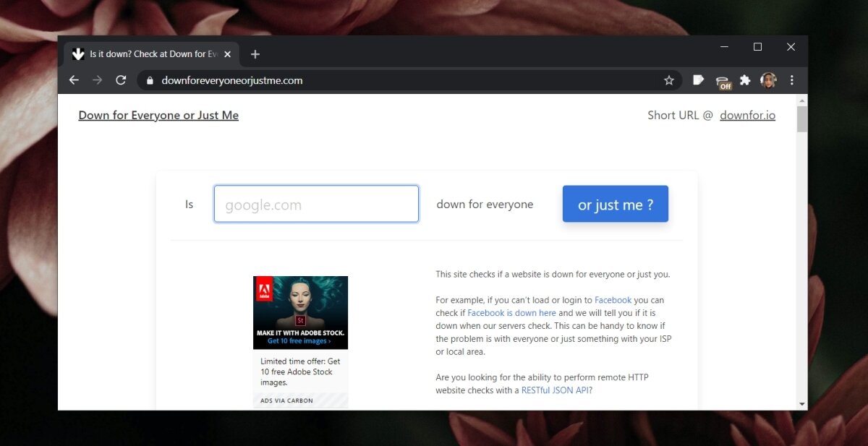Screen dimensions: 868x446
Task: Open the Down for Everyone or Just Me header link
Action: 158,115
